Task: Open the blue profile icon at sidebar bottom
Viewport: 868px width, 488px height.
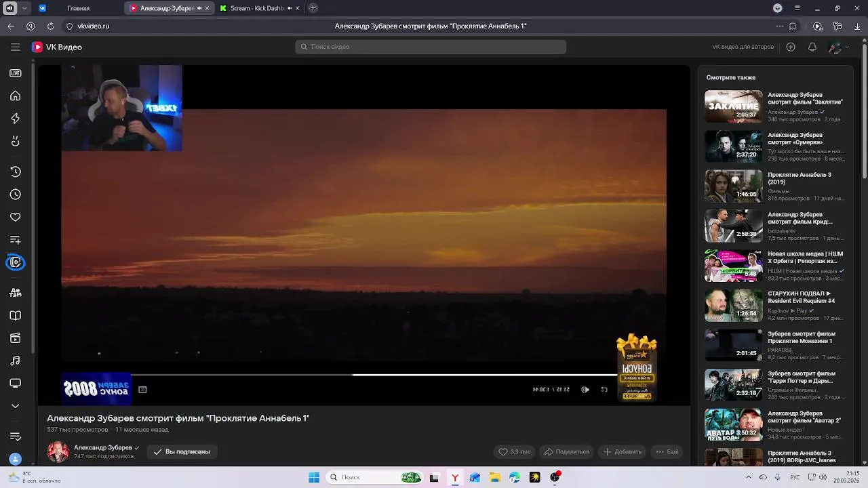Action: tap(15, 459)
